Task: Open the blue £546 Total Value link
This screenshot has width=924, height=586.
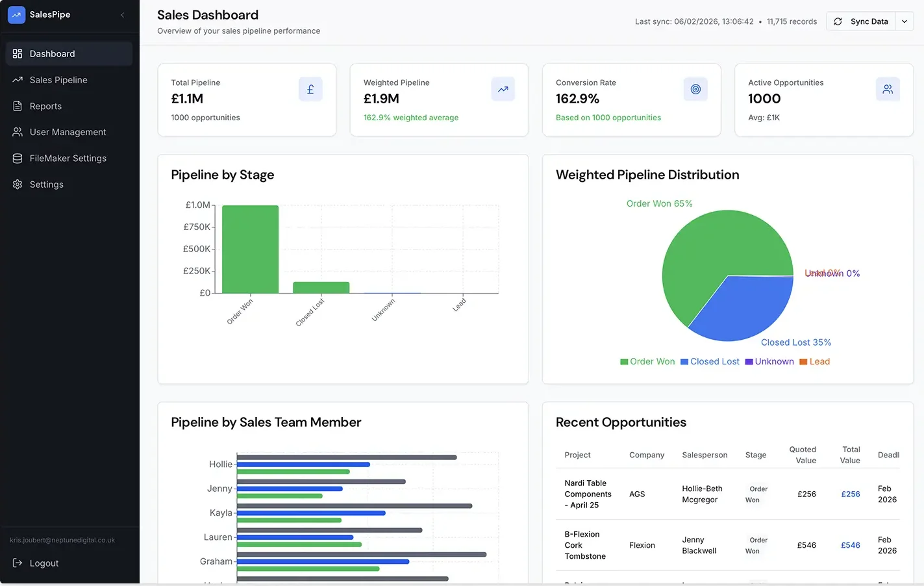Action: point(851,546)
